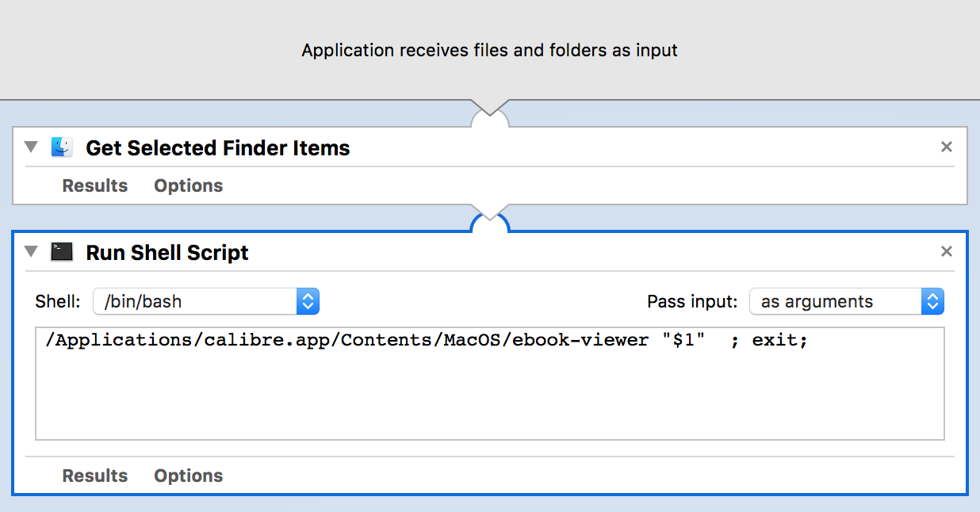Show Results for Get Selected Finder Items
Image resolution: width=980 pixels, height=512 pixels.
click(95, 185)
